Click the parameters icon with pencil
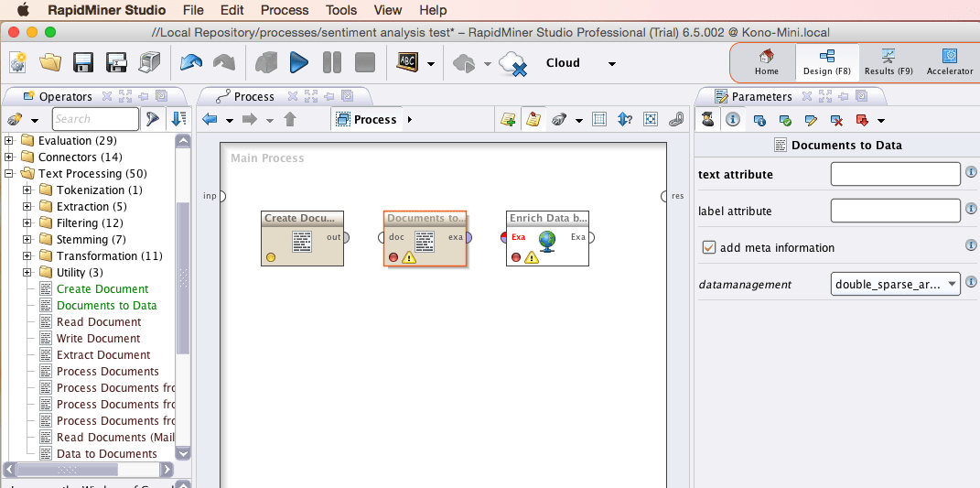The image size is (980, 488). [x=812, y=120]
